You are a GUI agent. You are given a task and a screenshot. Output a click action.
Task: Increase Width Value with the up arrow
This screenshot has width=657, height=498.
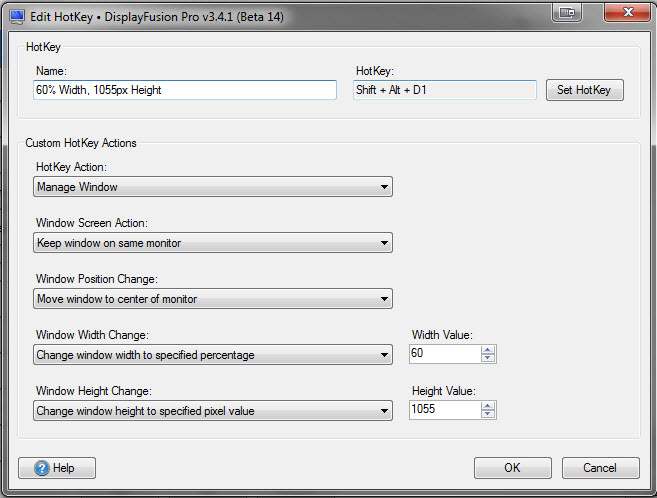[x=488, y=350]
